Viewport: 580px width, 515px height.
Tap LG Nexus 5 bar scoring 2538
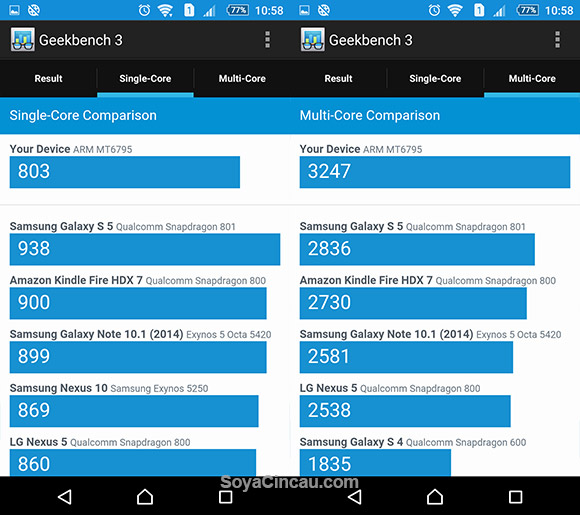click(x=405, y=411)
